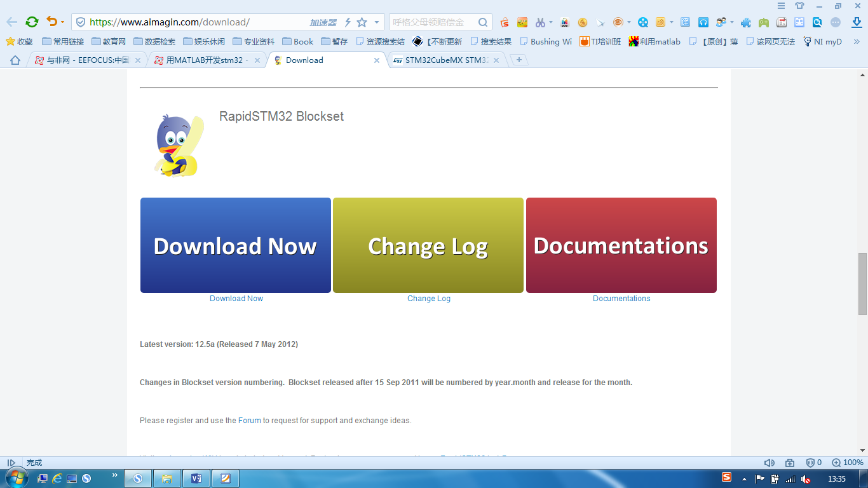Click the blue film reel video icon
The width and height of the screenshot is (868, 488).
tap(643, 22)
